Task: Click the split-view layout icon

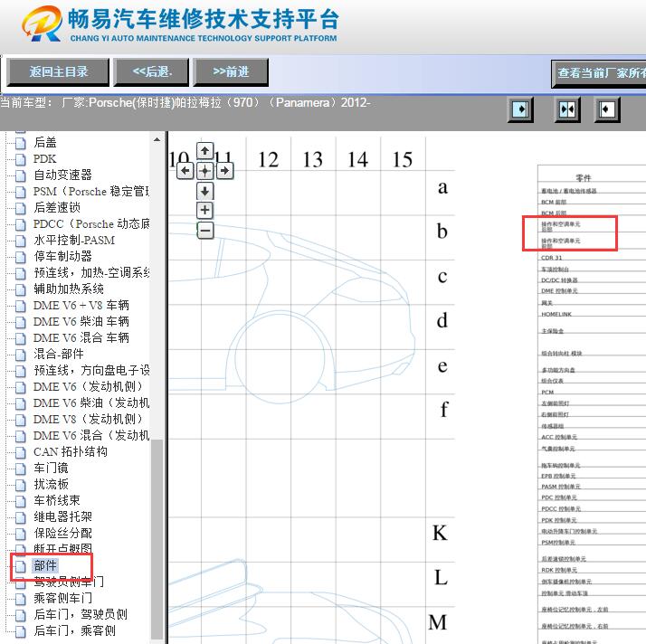Action: [567, 109]
